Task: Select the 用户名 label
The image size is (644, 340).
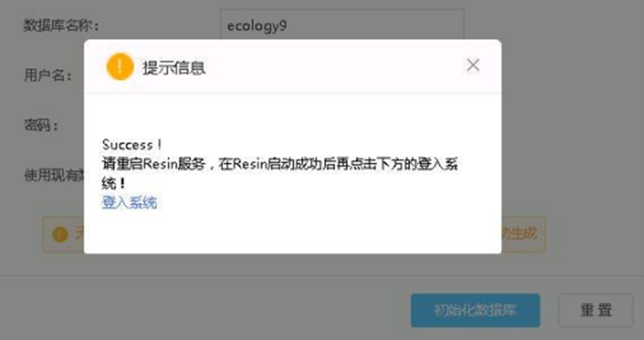Action: (48, 75)
